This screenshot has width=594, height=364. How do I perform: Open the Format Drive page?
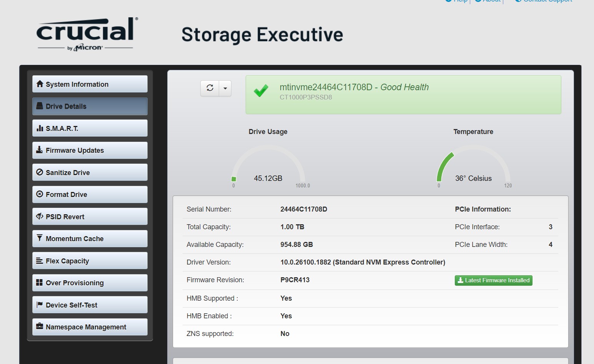pos(90,195)
